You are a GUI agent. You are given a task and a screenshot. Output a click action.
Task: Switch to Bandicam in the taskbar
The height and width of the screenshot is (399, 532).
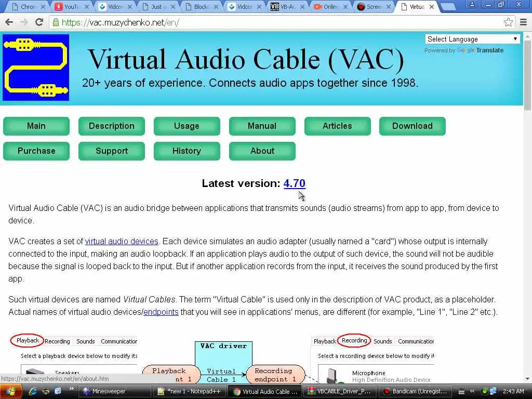click(x=415, y=391)
